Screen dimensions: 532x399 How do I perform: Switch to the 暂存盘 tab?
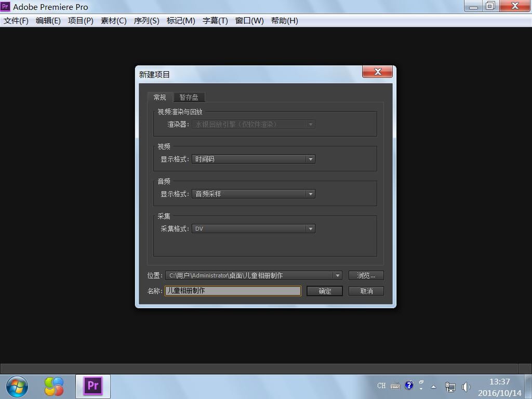click(189, 97)
